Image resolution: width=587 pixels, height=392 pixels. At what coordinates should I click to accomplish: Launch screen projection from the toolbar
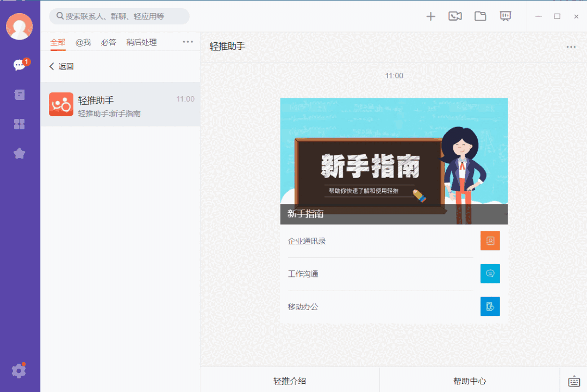(505, 16)
